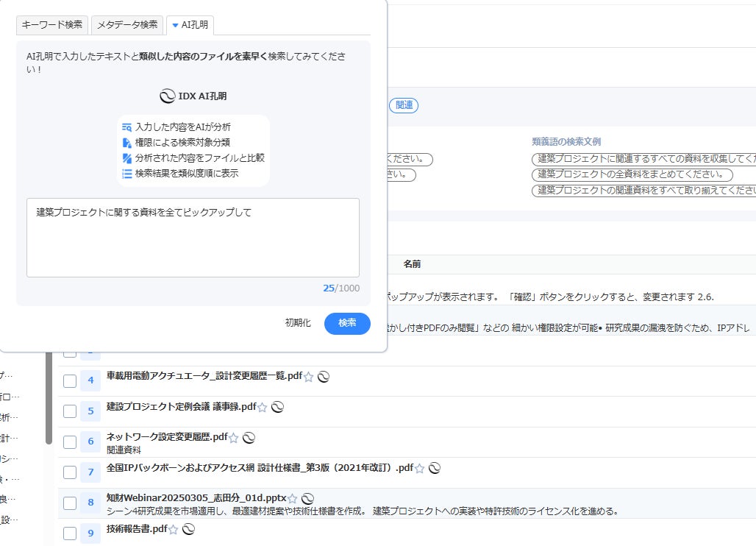This screenshot has width=756, height=546.
Task: Star ネットワーク設定変更履歴.pdf
Action: click(x=233, y=438)
